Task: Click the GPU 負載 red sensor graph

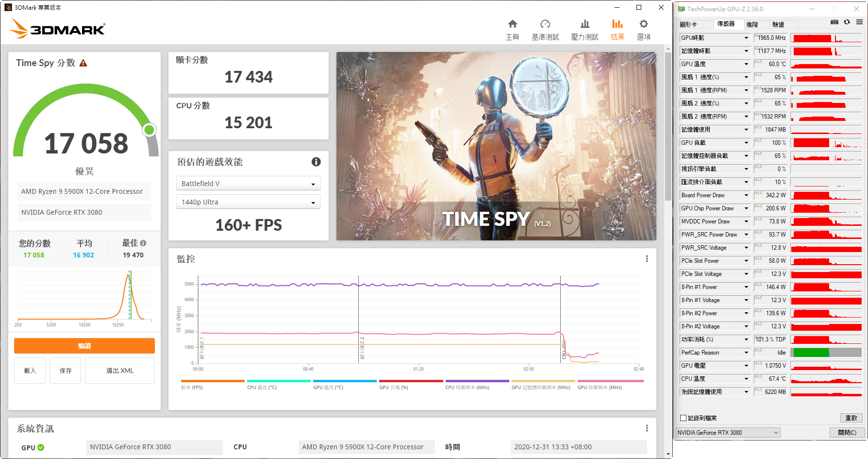Action: coord(826,143)
